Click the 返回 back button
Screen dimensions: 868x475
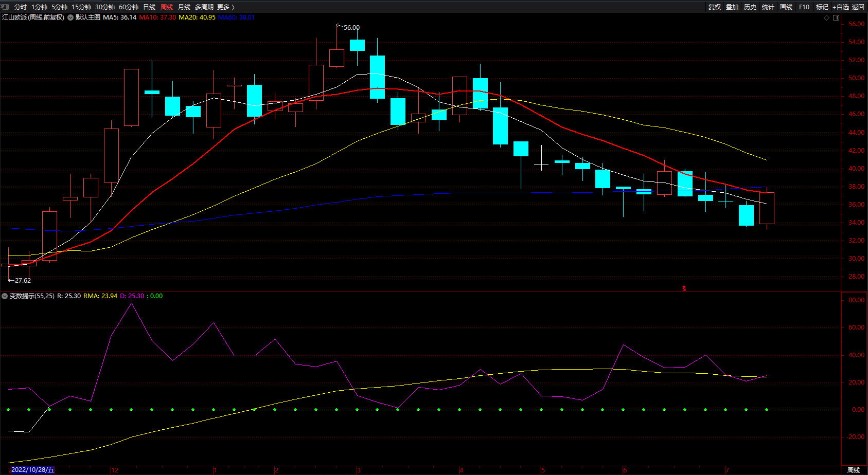click(858, 7)
